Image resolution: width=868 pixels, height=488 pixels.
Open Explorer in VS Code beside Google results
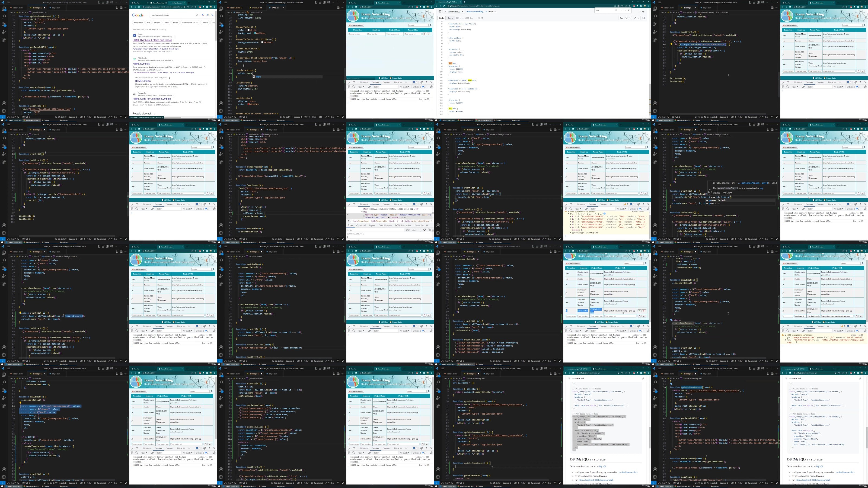click(x=4, y=9)
